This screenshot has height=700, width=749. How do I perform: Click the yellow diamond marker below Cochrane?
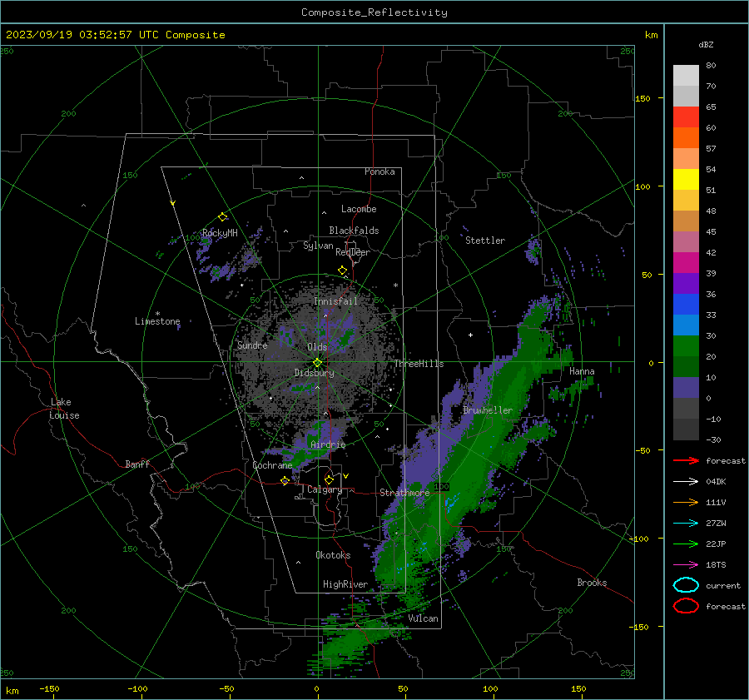[285, 481]
